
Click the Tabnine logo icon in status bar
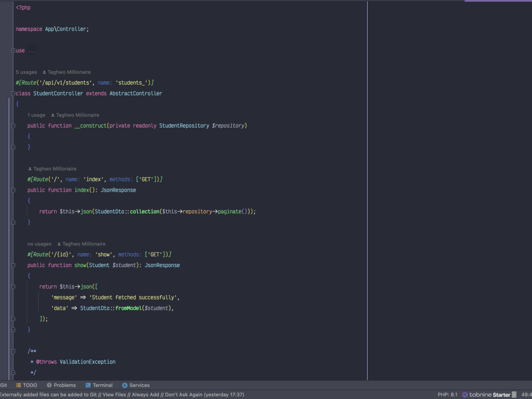pyautogui.click(x=465, y=395)
